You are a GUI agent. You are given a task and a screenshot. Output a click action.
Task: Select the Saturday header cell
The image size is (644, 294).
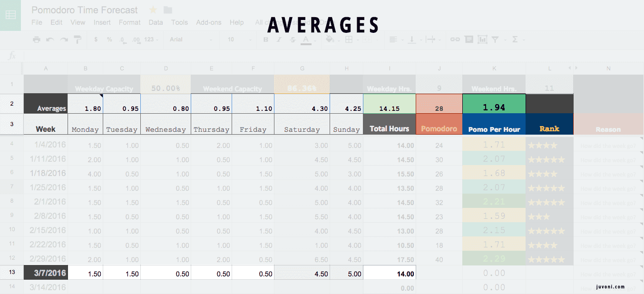point(302,124)
